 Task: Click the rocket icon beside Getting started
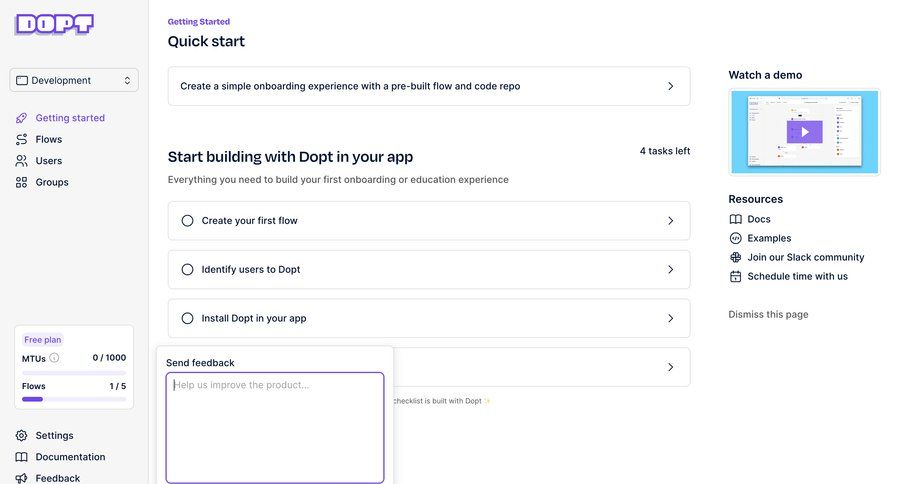click(21, 118)
